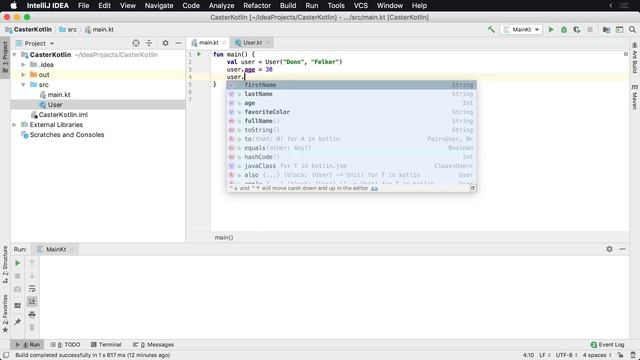This screenshot has width=640, height=360.
Task: Click Run with Coverage icon
Action: coord(577,29)
